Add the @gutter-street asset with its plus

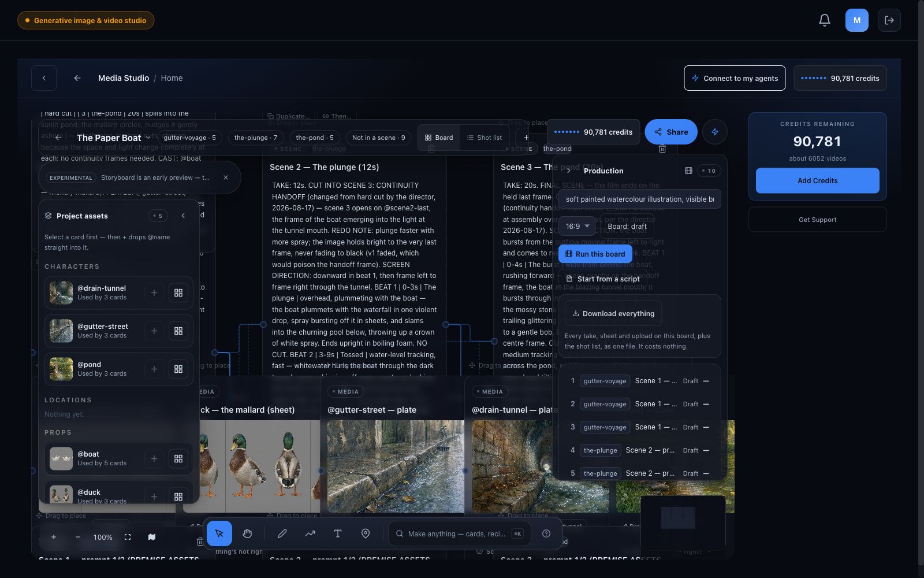(x=154, y=331)
